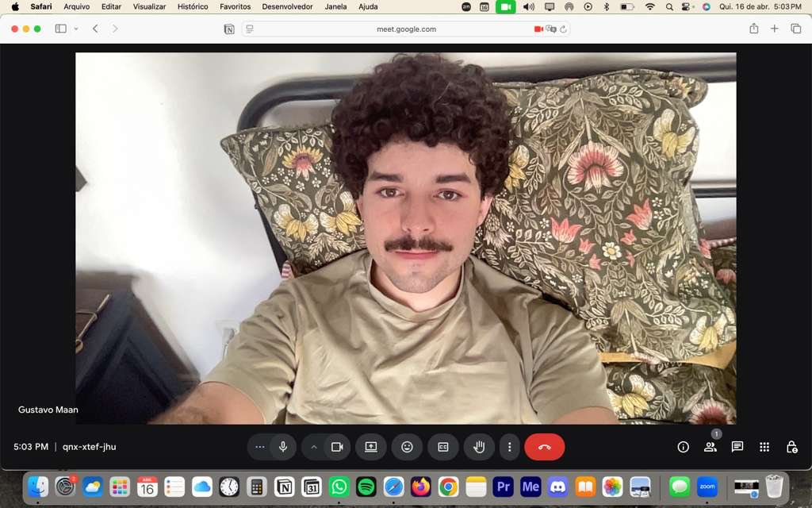The height and width of the screenshot is (508, 812).
Task: Open Adobe Premiere Pro from the Dock
Action: [x=503, y=487]
